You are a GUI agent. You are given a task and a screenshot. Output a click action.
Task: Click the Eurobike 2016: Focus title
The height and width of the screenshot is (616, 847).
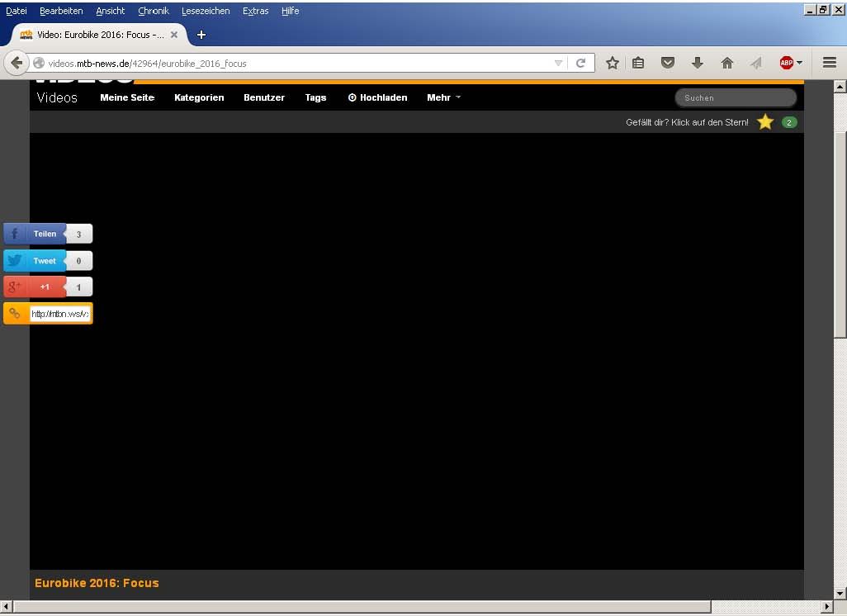coord(97,583)
